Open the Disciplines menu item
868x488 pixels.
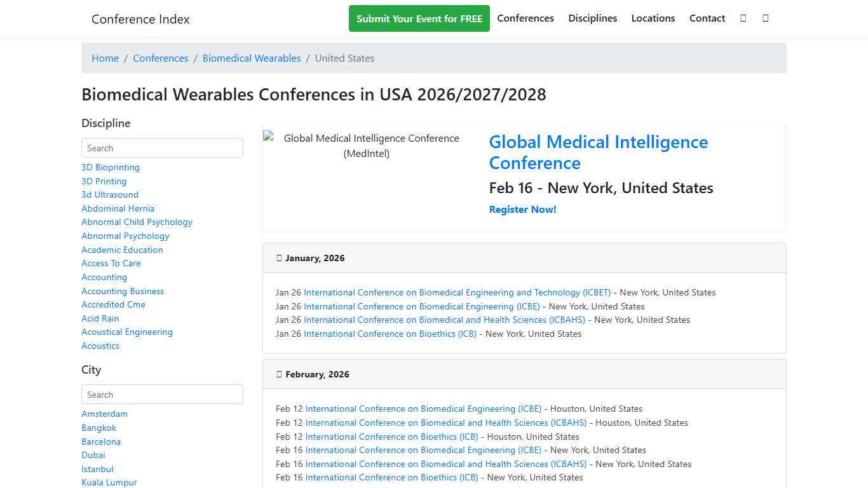(x=592, y=18)
